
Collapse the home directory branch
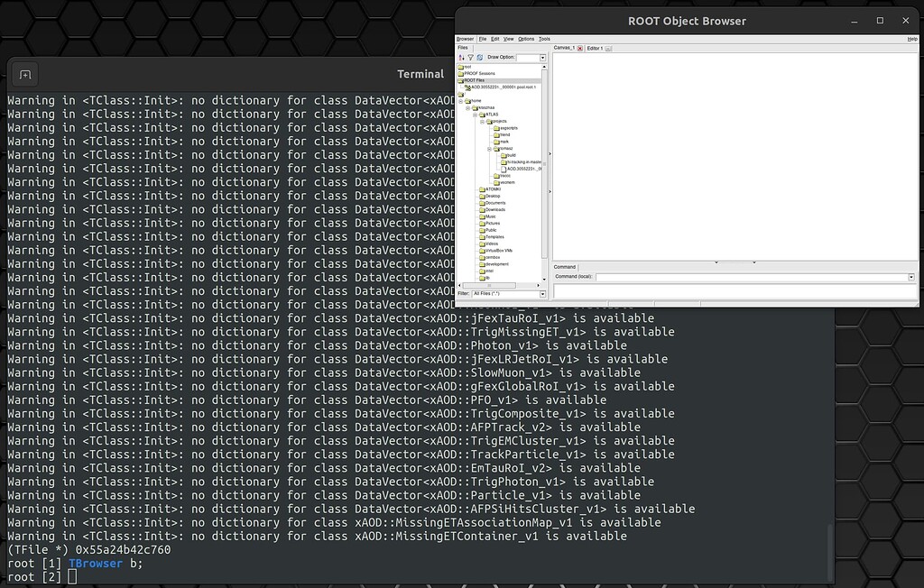click(x=460, y=101)
